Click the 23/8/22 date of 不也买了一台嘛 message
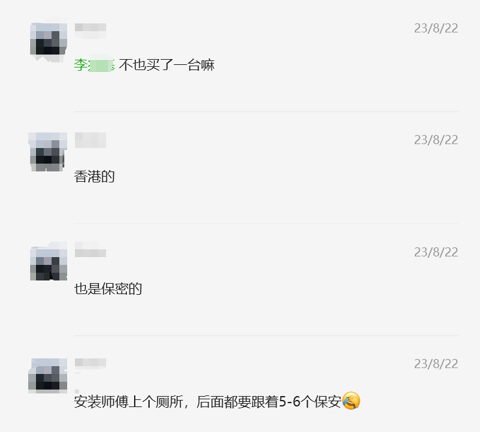 (436, 28)
